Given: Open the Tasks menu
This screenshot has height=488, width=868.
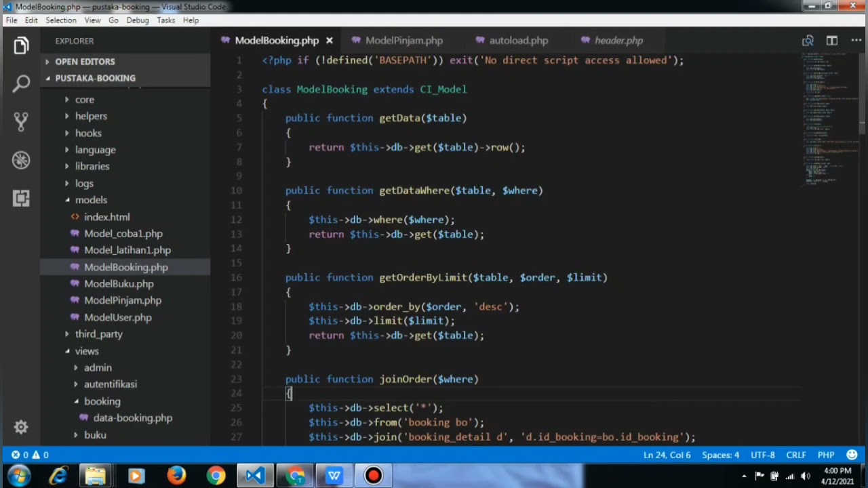Looking at the screenshot, I should (166, 20).
